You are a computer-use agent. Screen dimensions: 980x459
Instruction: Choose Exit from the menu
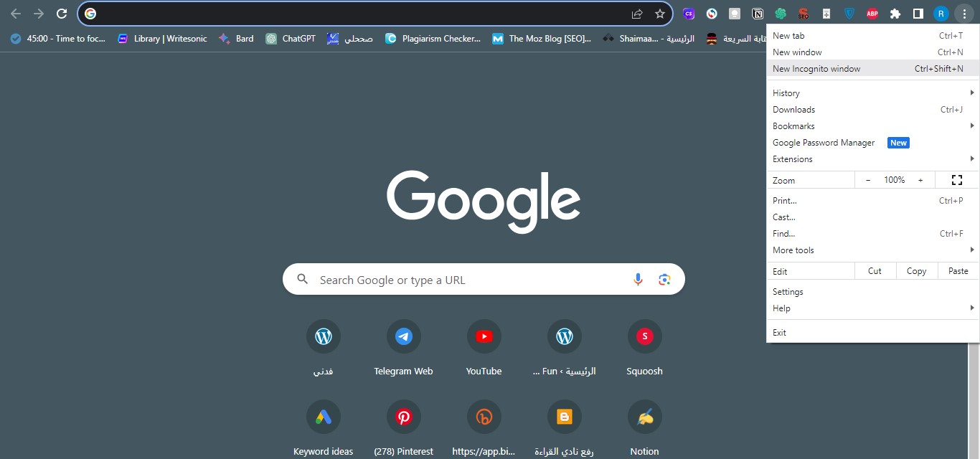click(x=873, y=333)
